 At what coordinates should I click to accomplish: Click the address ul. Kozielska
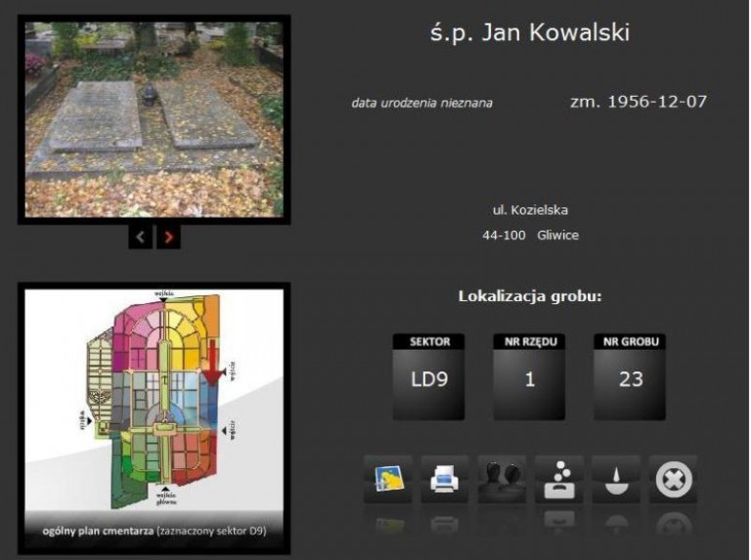tap(530, 210)
